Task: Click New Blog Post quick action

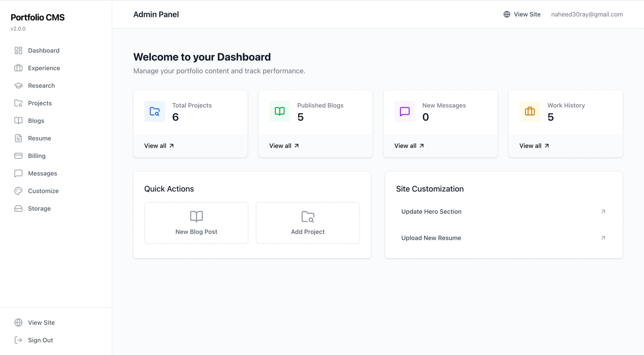Action: [196, 223]
